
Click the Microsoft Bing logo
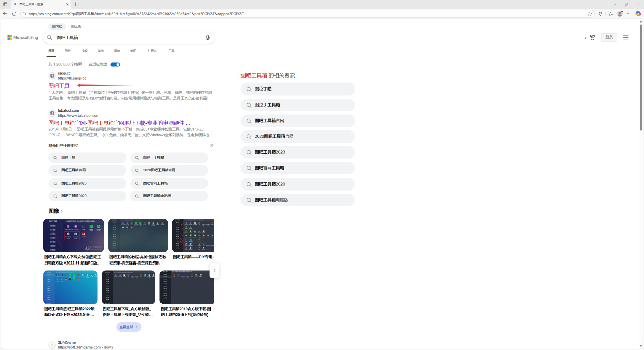pyautogui.click(x=23, y=37)
